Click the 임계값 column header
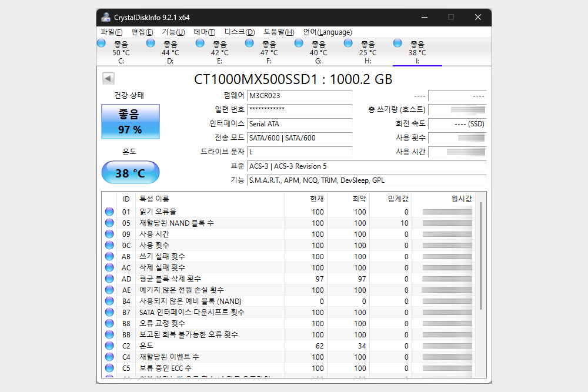The image size is (588, 392). (x=397, y=199)
